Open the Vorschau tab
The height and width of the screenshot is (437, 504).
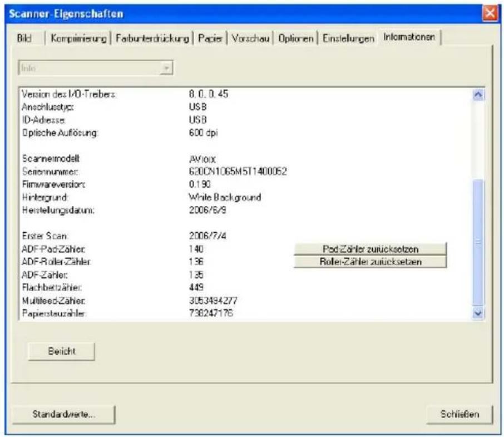[250, 38]
